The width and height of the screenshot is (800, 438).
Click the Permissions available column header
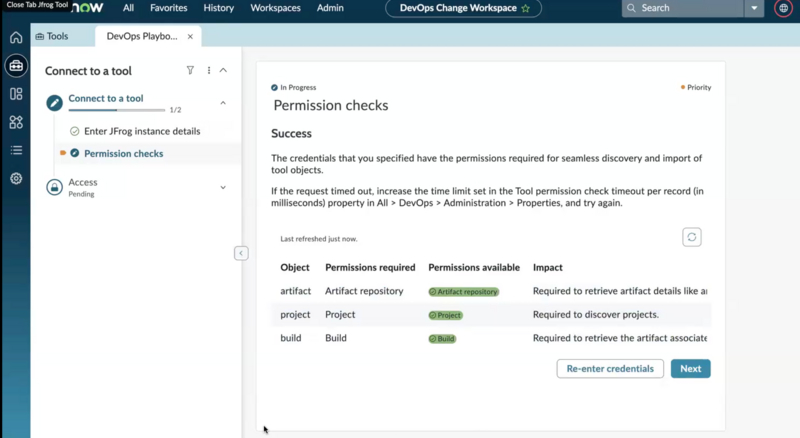pos(473,267)
